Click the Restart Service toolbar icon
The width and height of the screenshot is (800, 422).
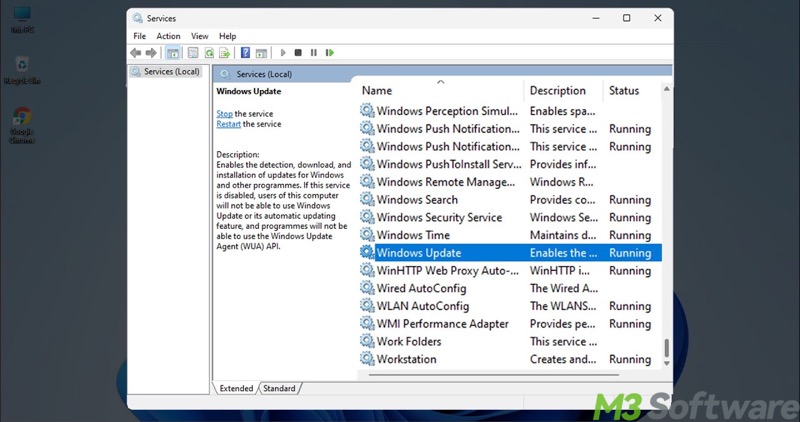point(329,53)
